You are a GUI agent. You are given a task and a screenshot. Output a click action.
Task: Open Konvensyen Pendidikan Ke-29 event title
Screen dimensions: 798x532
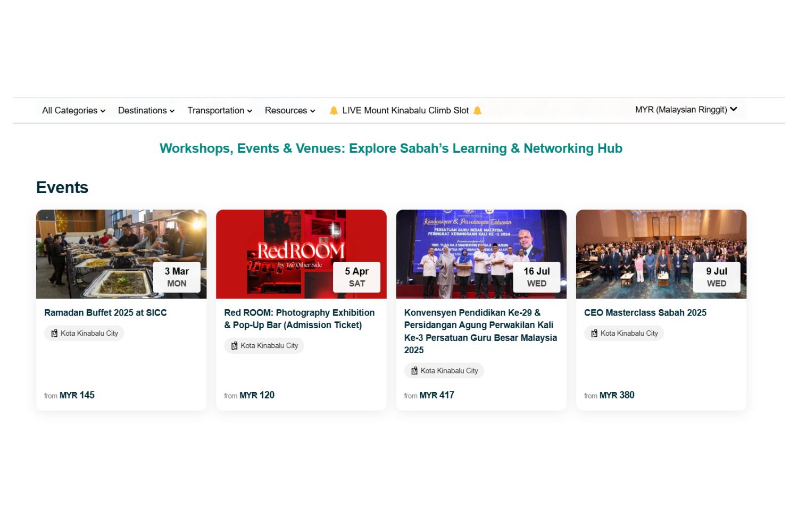click(x=480, y=331)
